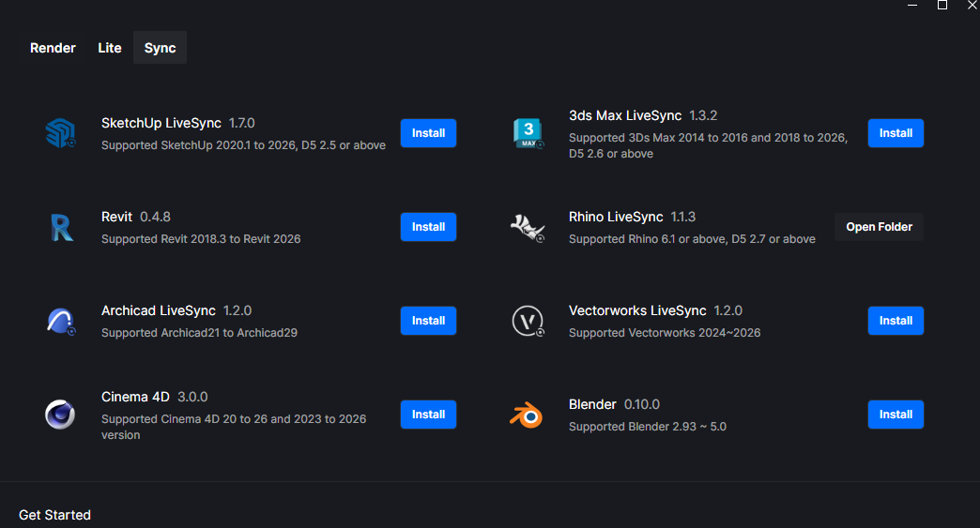Screen dimensions: 980x528
Task: Select the Sync tab
Action: (160, 48)
